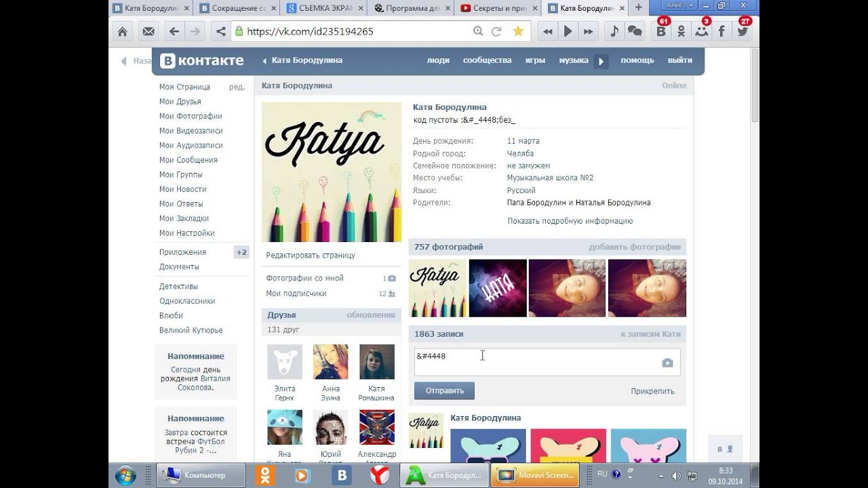Screen dimensions: 868x488
Task: Open the chat bubbles icon in browser toolbar
Action: tap(635, 31)
